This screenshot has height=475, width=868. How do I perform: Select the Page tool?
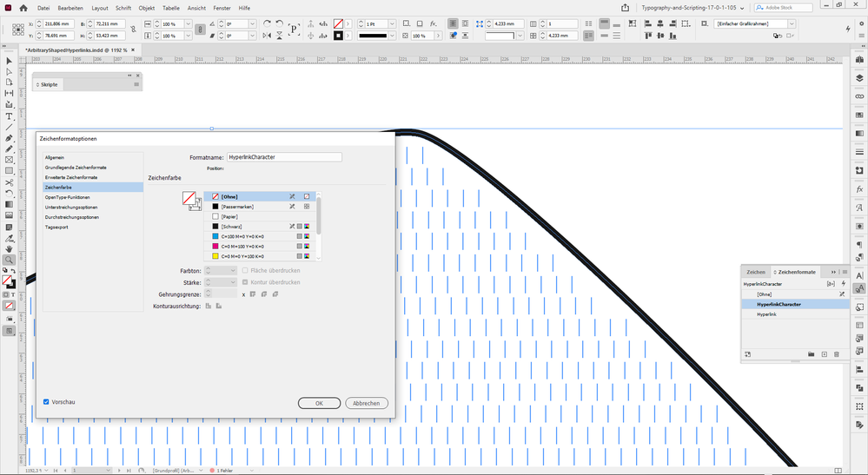[9, 82]
